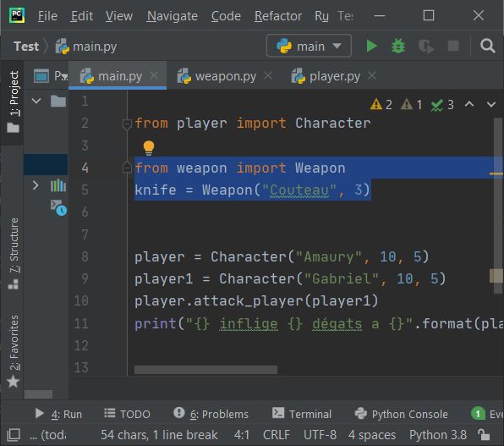Open the View menu
The width and height of the screenshot is (504, 446).
point(119,16)
